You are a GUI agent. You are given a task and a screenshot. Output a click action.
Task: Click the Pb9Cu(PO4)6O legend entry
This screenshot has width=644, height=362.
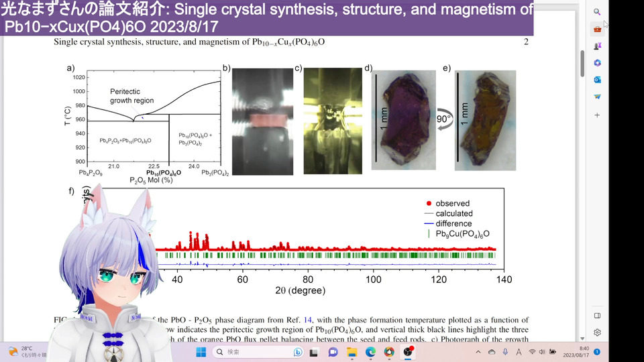point(458,234)
